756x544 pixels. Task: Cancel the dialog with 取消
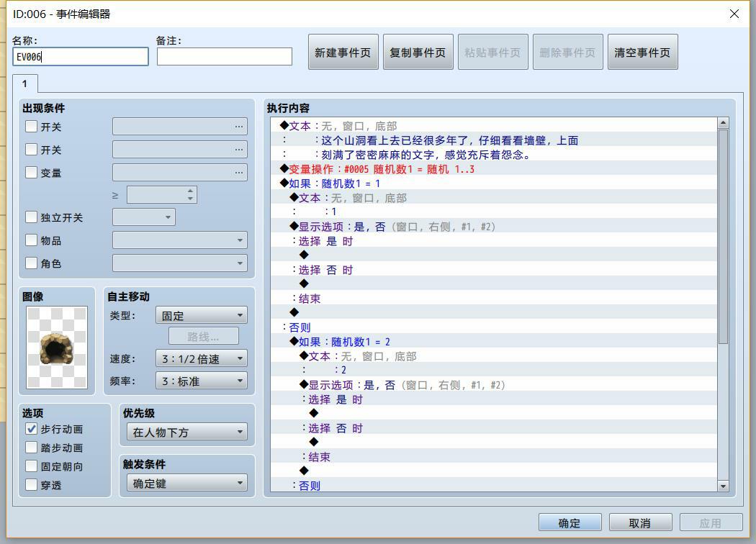(x=640, y=523)
